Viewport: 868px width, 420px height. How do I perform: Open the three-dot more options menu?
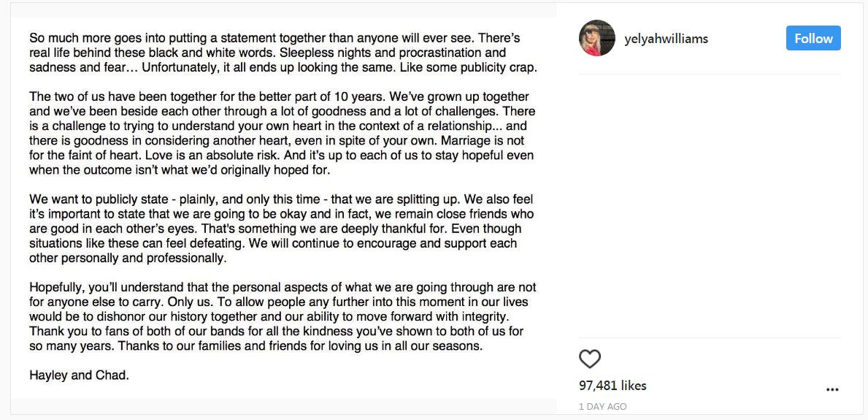tap(832, 389)
